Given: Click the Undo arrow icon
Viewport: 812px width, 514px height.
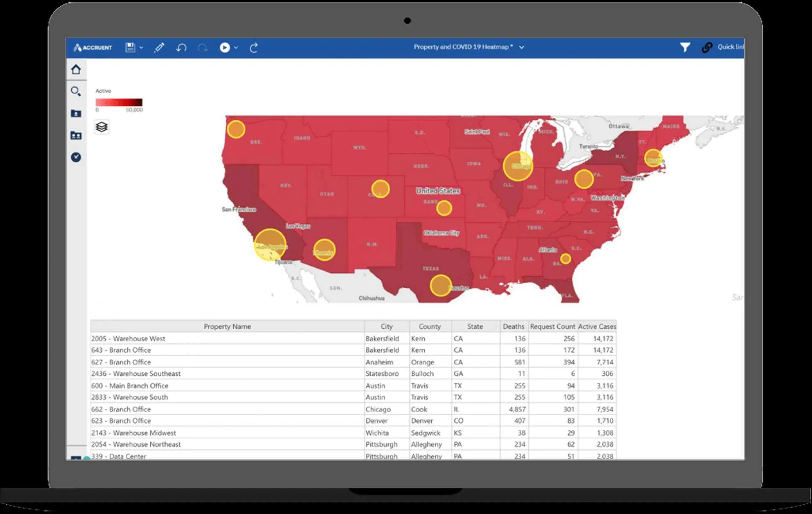Looking at the screenshot, I should coord(181,47).
